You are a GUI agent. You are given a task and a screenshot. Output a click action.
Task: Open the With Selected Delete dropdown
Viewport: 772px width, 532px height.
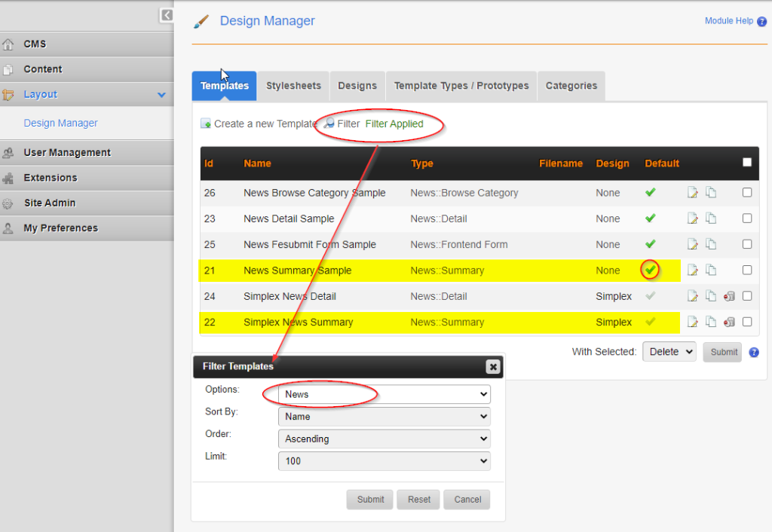pyautogui.click(x=669, y=352)
